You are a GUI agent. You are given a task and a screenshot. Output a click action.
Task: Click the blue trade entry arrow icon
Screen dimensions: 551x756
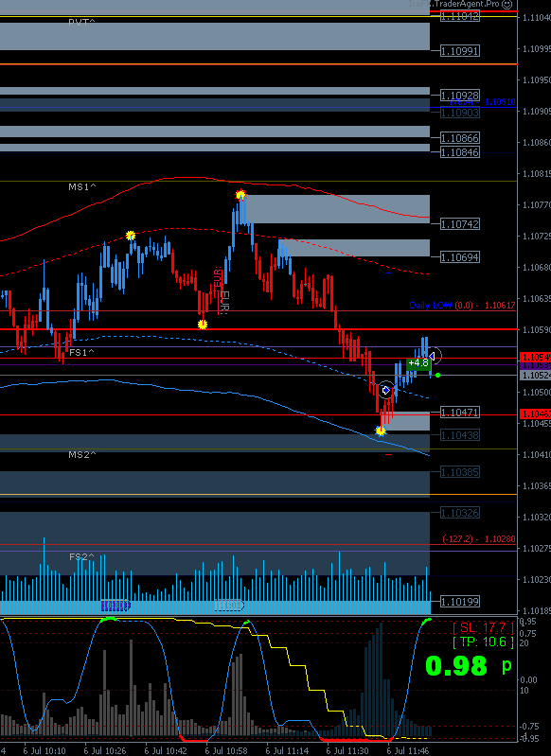pyautogui.click(x=386, y=390)
